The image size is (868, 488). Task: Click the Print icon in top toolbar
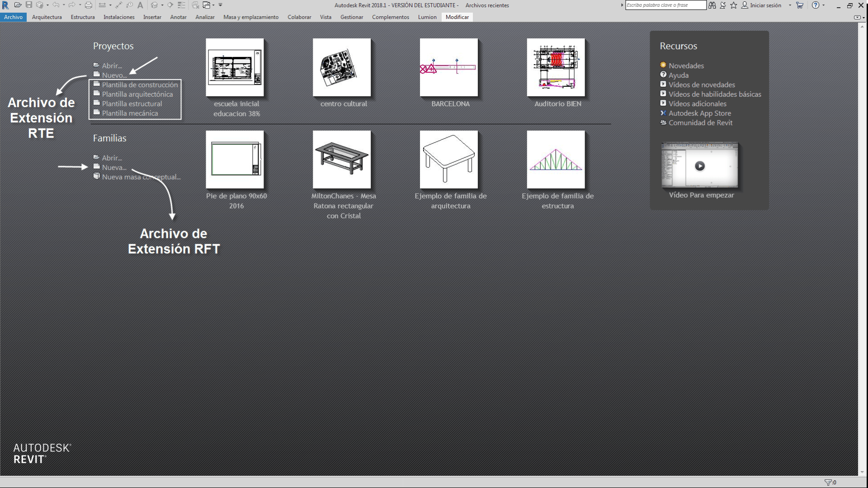point(89,5)
